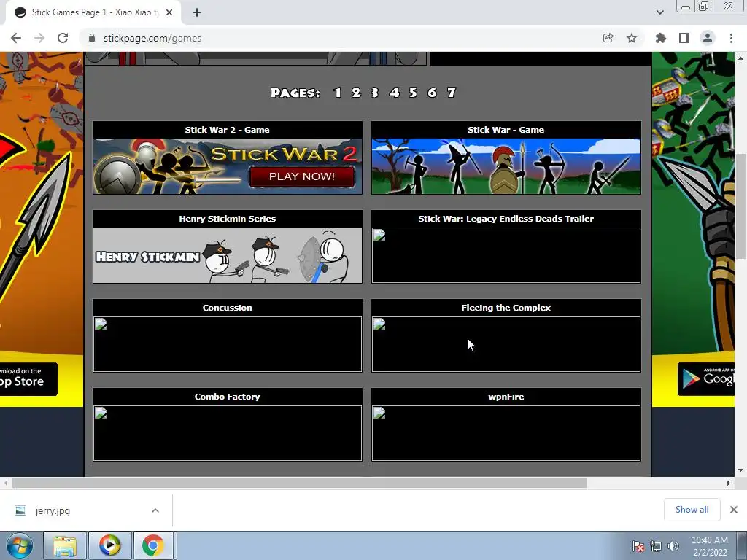Open the wpnFire game title
The image size is (747, 560).
[x=506, y=397]
